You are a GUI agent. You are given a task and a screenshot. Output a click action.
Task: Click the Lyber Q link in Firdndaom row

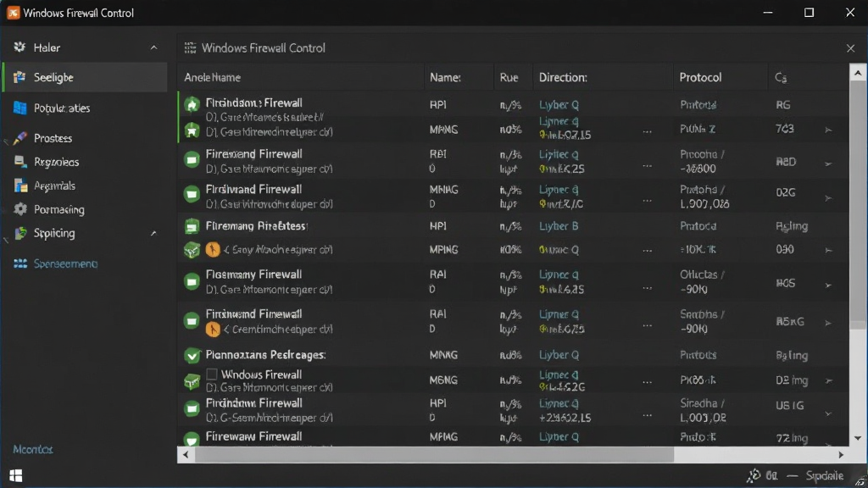[559, 104]
